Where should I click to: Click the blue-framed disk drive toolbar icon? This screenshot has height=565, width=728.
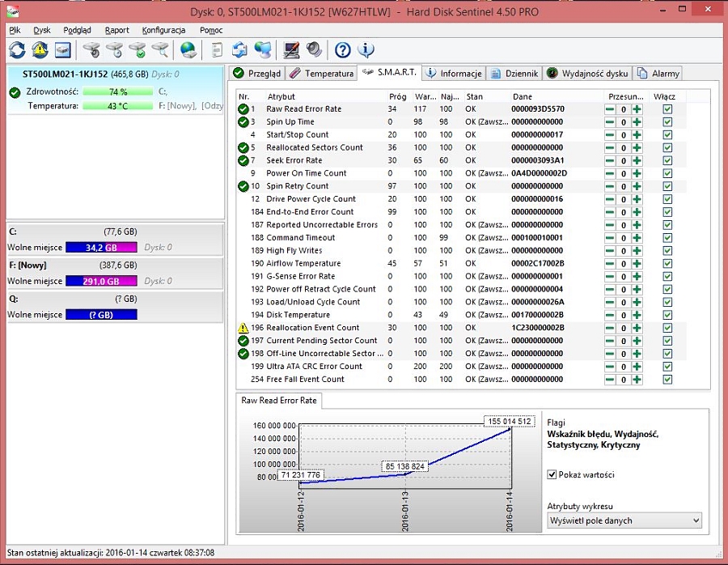click(x=62, y=49)
